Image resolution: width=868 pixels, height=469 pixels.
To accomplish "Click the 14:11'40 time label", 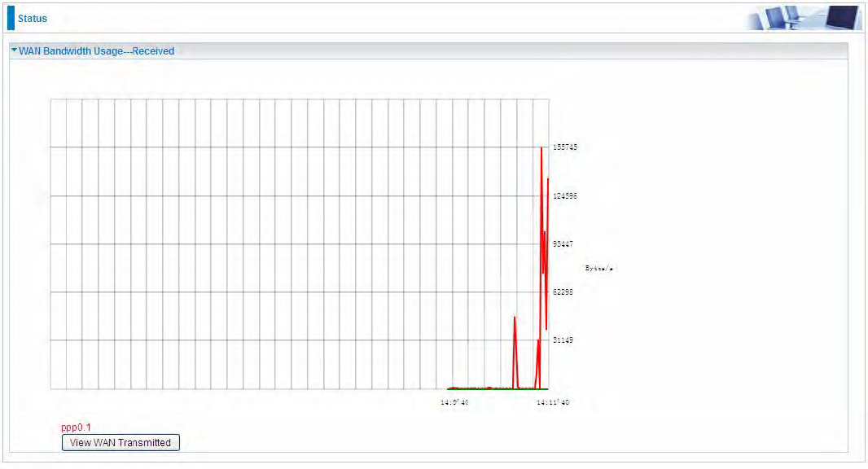I will pos(552,402).
